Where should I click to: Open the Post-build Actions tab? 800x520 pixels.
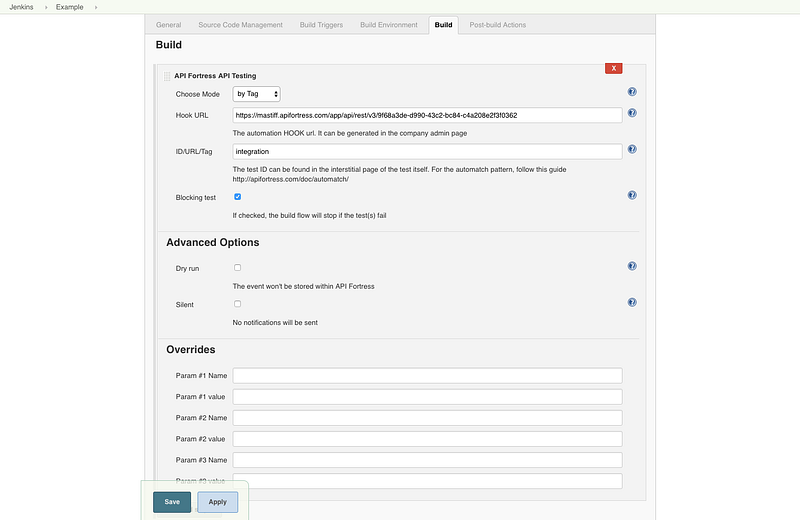497,25
